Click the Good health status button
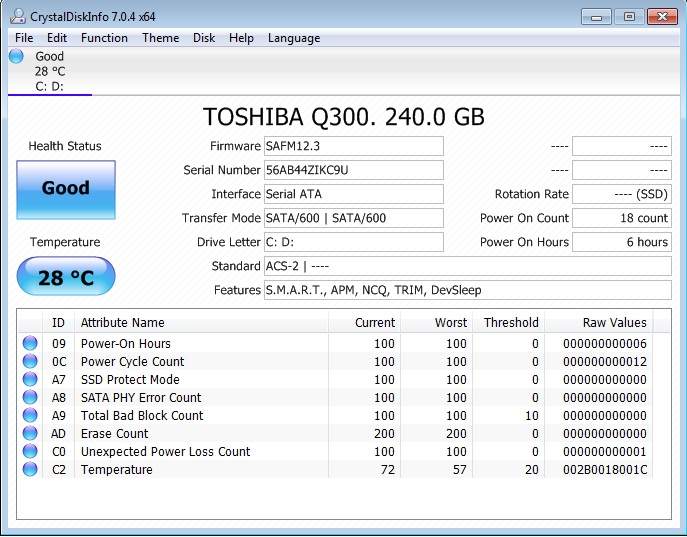Screen dimensions: 687x537 point(66,189)
